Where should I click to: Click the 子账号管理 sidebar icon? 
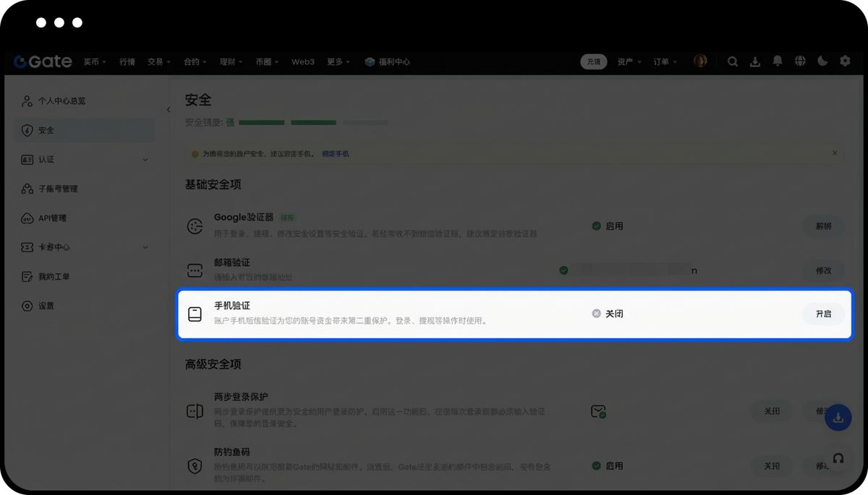(27, 189)
